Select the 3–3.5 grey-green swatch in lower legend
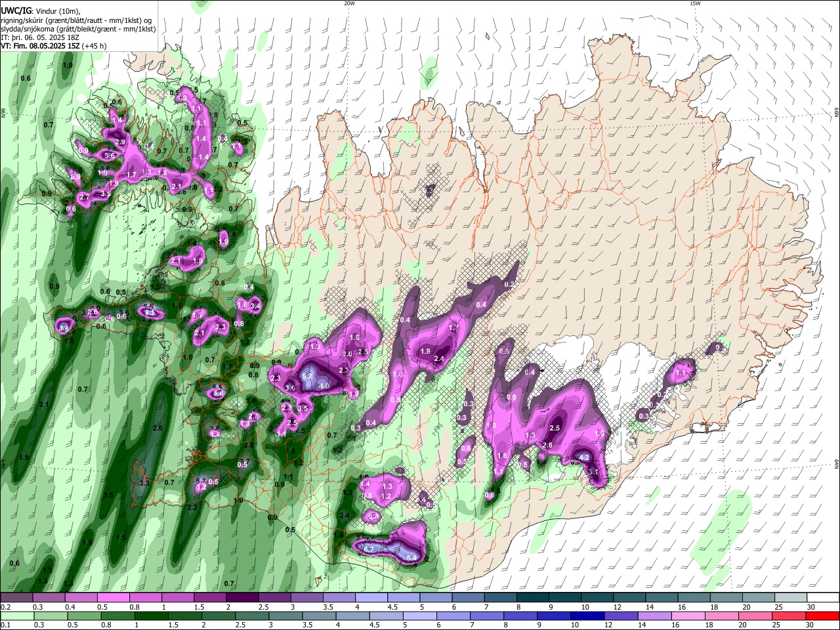The image size is (840, 630). [x=285, y=616]
